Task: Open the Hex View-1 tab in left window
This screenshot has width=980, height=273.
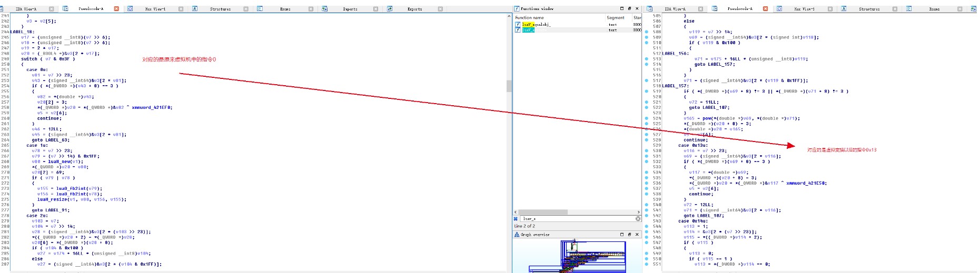Action: 155,9
